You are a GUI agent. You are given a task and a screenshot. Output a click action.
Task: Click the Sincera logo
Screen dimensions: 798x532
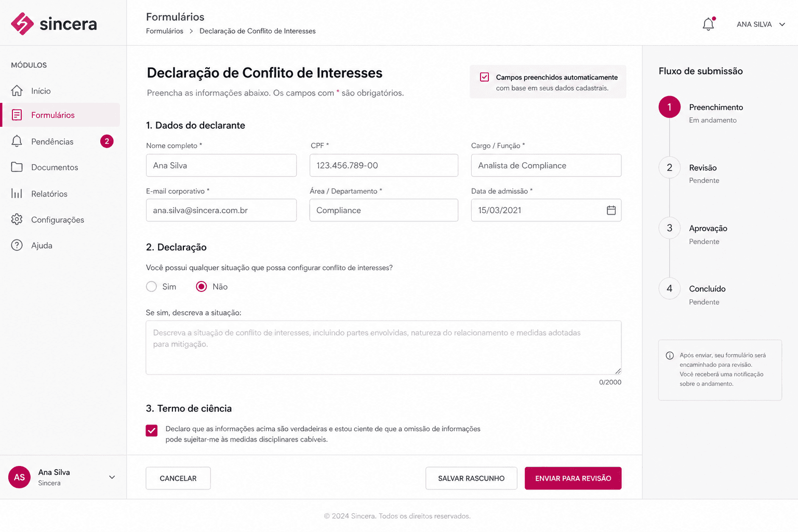pos(54,24)
